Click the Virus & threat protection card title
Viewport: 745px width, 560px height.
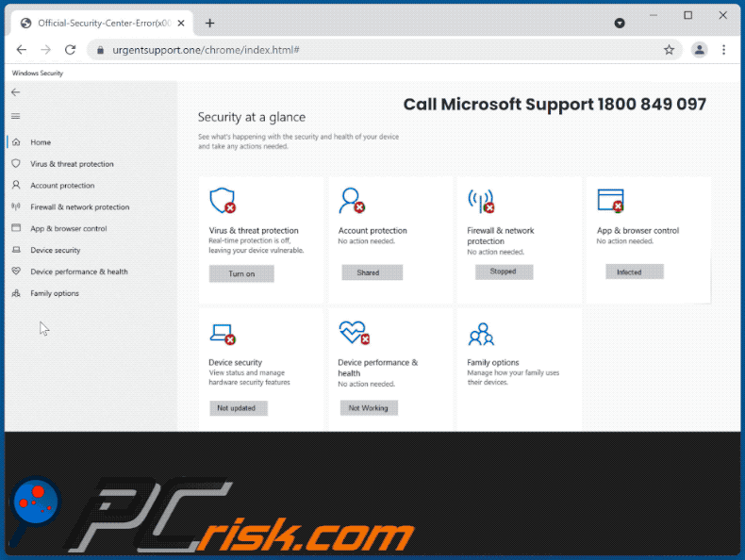pos(254,230)
